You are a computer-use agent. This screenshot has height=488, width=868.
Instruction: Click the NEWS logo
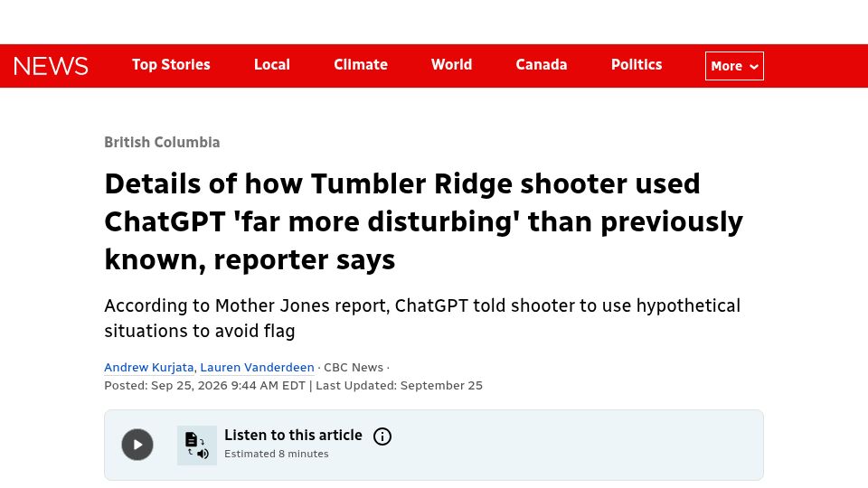click(x=51, y=66)
